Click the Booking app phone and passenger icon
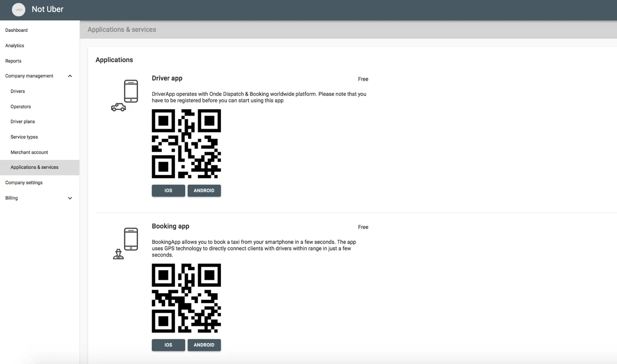The height and width of the screenshot is (364, 617). 125,243
